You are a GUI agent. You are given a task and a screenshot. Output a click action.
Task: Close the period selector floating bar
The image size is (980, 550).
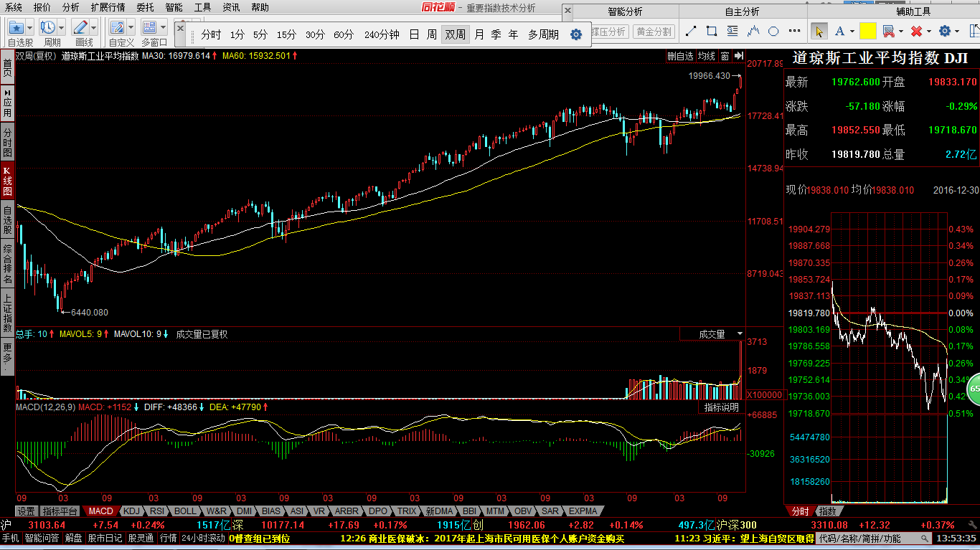pos(181,27)
